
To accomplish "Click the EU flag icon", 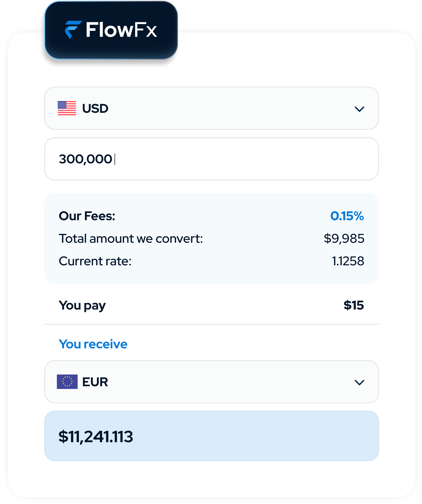I will click(x=67, y=381).
